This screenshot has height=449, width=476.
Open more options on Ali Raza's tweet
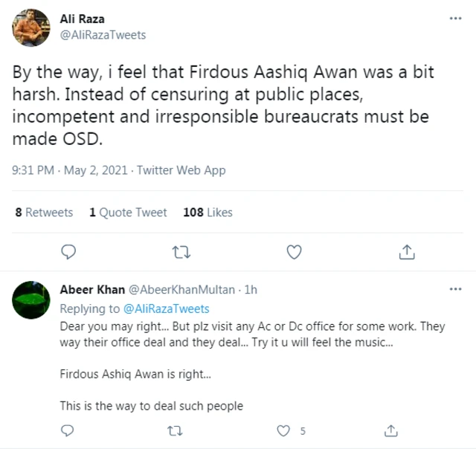(x=454, y=18)
